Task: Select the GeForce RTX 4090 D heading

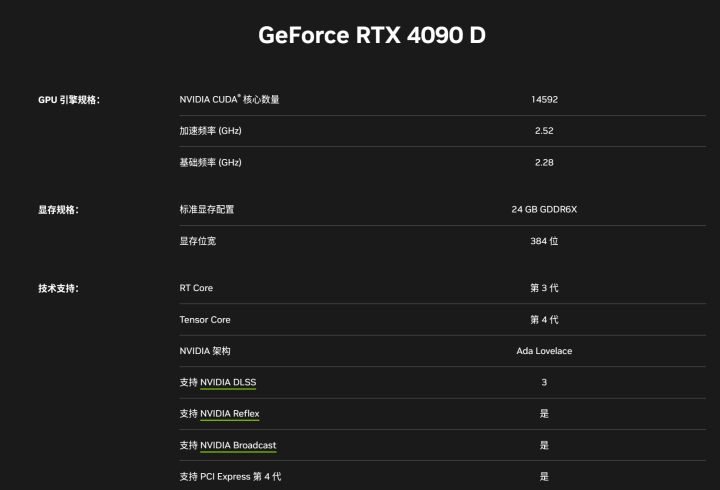Action: (x=371, y=35)
